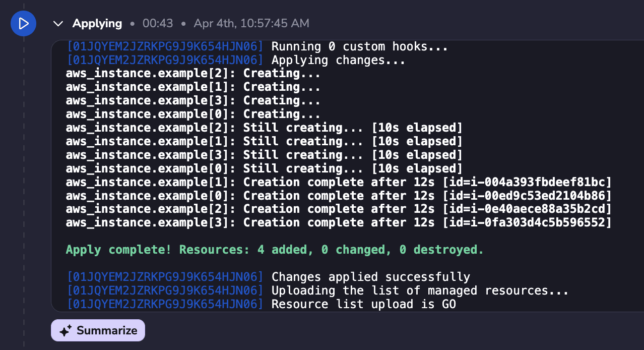The image size is (644, 350).
Task: Click the Apr 4th, 10:57:45 AM timestamp
Action: [251, 23]
